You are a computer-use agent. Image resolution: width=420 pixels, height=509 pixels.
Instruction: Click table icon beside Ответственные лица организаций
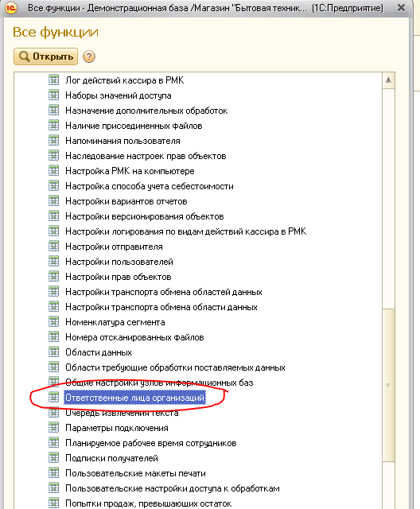[x=53, y=398]
